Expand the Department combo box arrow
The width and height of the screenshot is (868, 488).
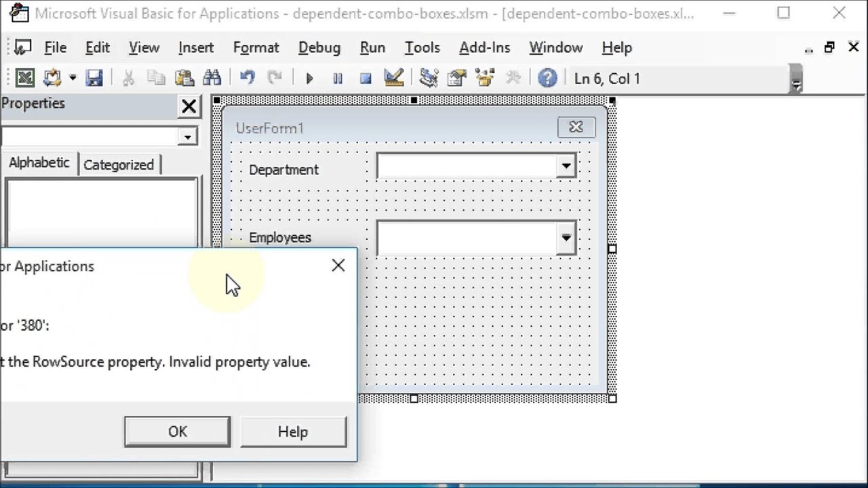(x=566, y=166)
